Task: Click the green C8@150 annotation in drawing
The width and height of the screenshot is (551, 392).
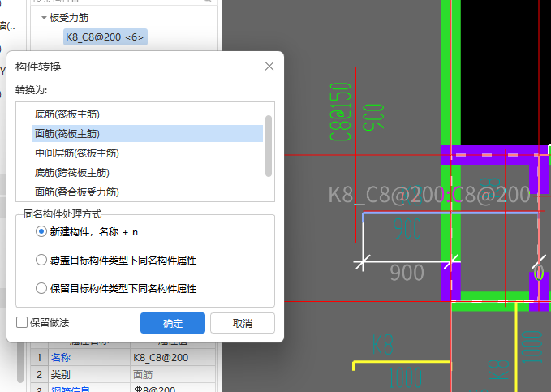Action: pyautogui.click(x=340, y=112)
